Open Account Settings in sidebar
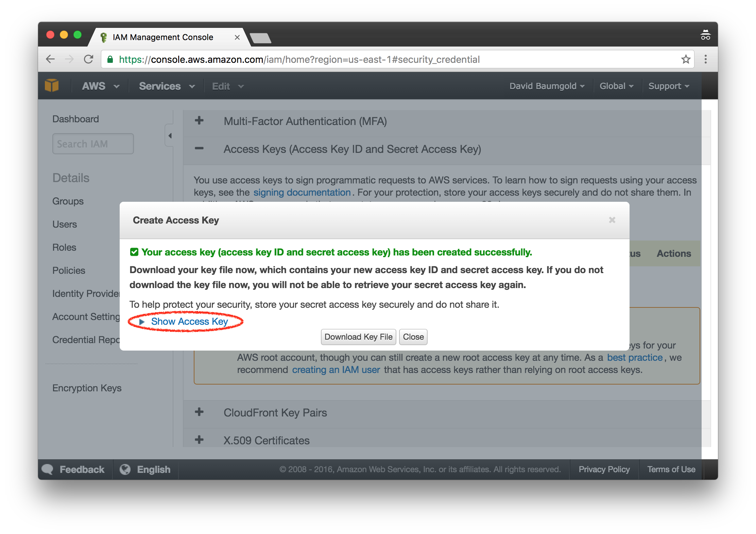The height and width of the screenshot is (534, 756). pyautogui.click(x=86, y=317)
